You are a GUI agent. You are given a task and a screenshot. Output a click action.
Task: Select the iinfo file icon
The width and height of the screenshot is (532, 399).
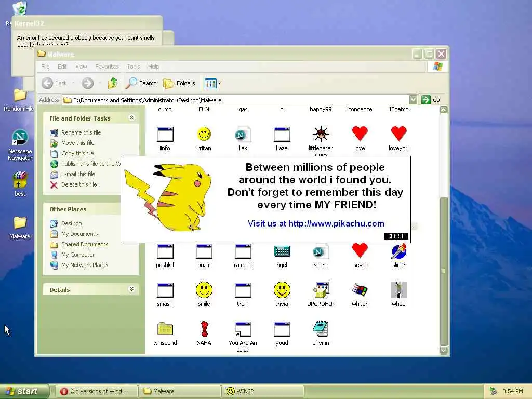click(165, 135)
